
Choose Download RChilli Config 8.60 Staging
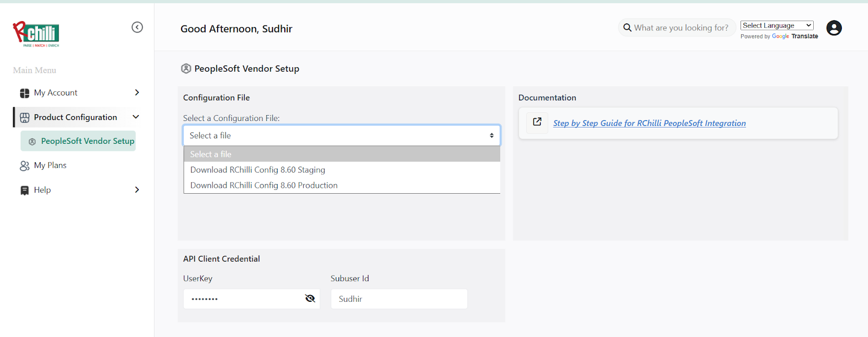click(258, 170)
